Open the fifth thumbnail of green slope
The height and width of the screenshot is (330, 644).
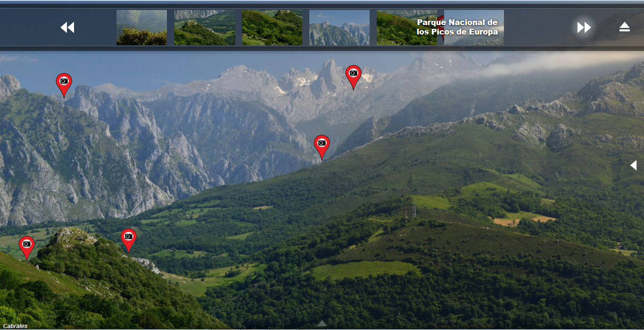tap(407, 27)
